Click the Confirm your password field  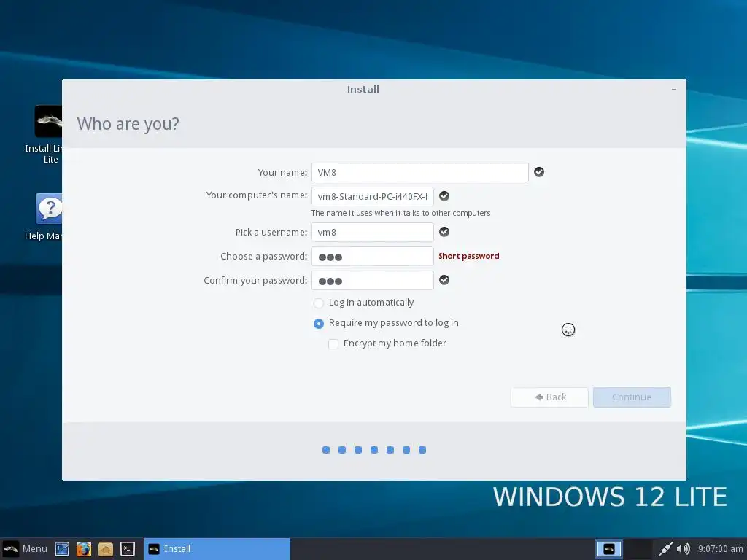[x=373, y=281]
